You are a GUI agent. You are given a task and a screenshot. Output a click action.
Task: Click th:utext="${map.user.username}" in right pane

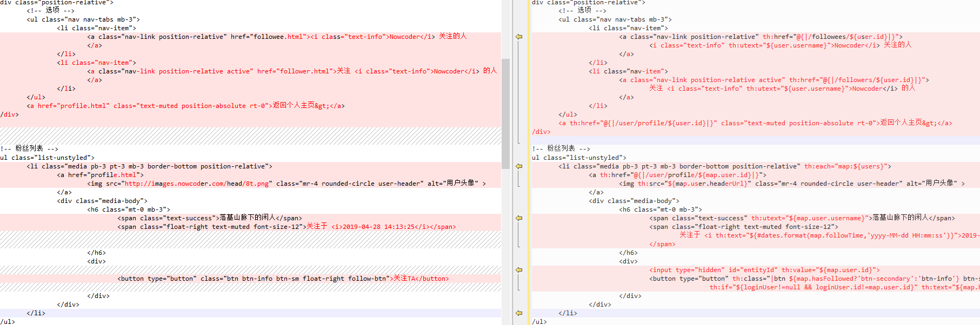810,218
